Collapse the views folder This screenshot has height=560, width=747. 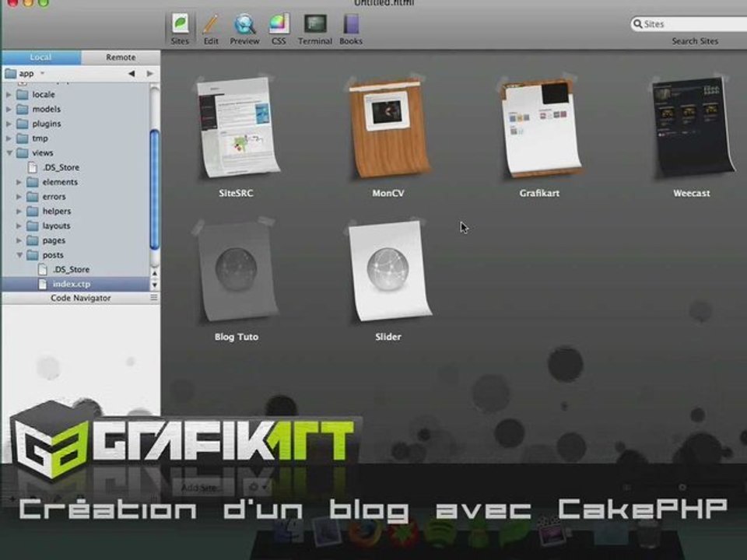pos(9,153)
